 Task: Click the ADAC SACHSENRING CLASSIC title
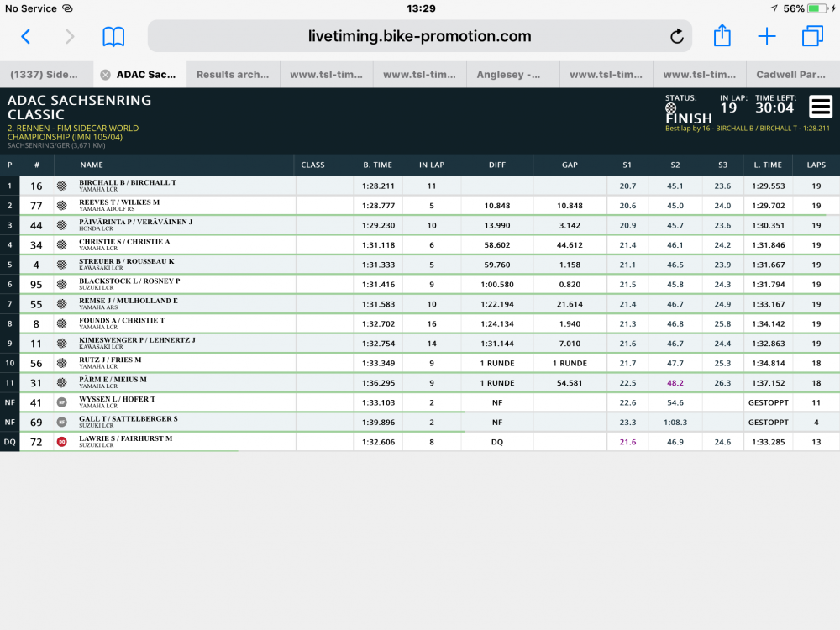pyautogui.click(x=79, y=108)
